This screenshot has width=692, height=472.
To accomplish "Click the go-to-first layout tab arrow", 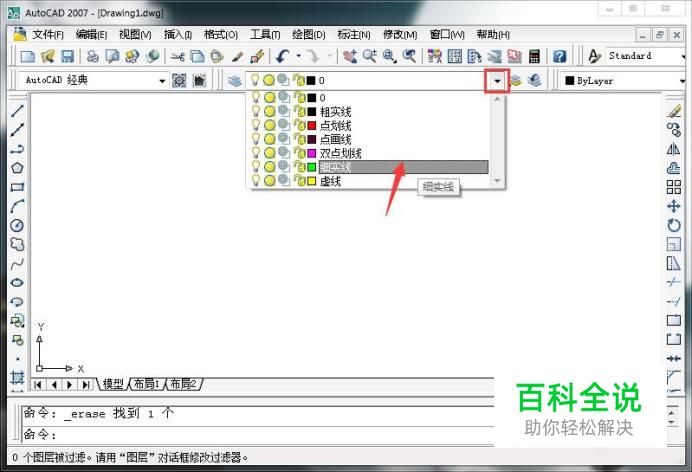I will [38, 385].
